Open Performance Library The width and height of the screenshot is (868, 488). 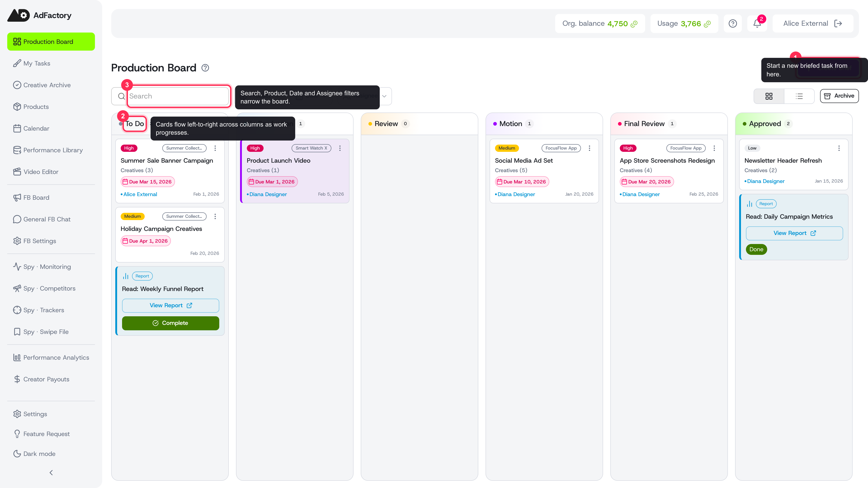[x=51, y=150]
